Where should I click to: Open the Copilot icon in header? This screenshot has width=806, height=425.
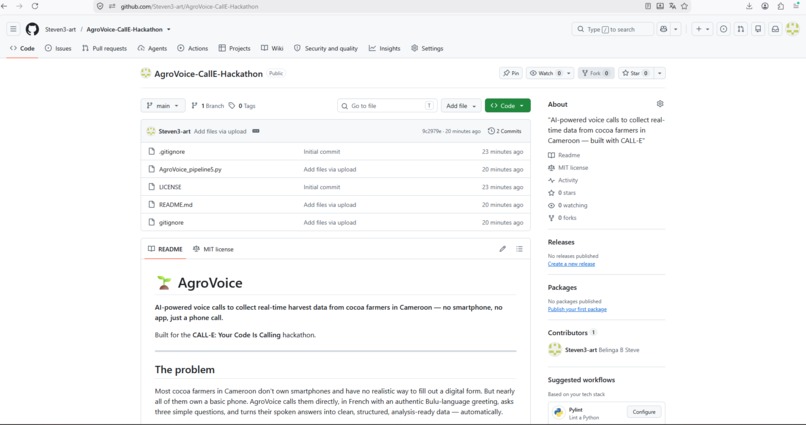tap(664, 29)
